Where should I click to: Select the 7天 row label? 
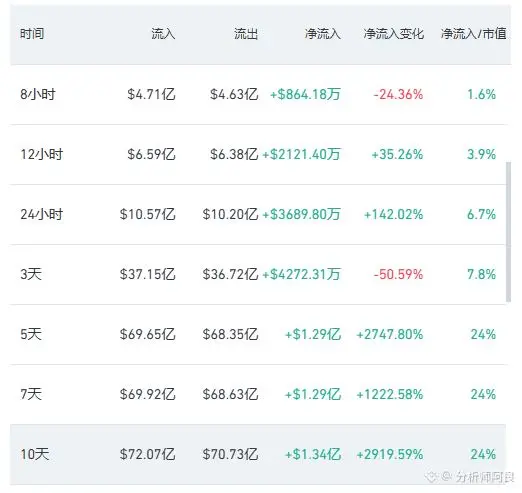[31, 394]
